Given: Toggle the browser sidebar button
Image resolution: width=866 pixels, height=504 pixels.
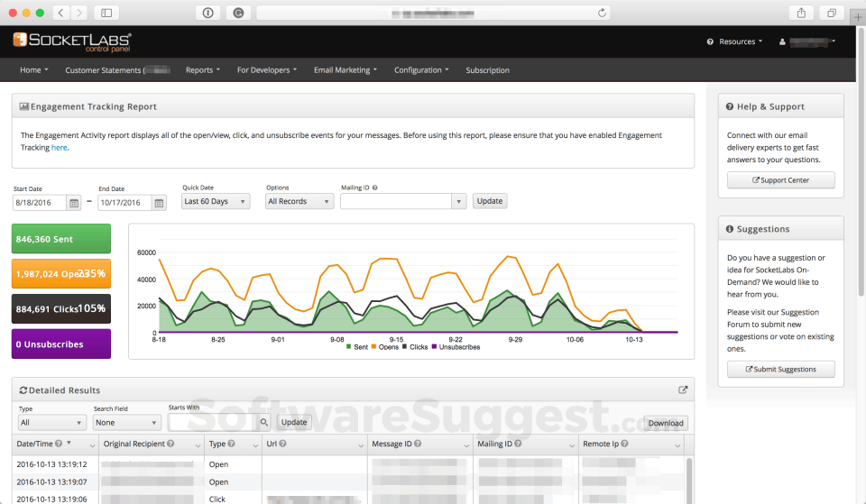Looking at the screenshot, I should coord(106,13).
